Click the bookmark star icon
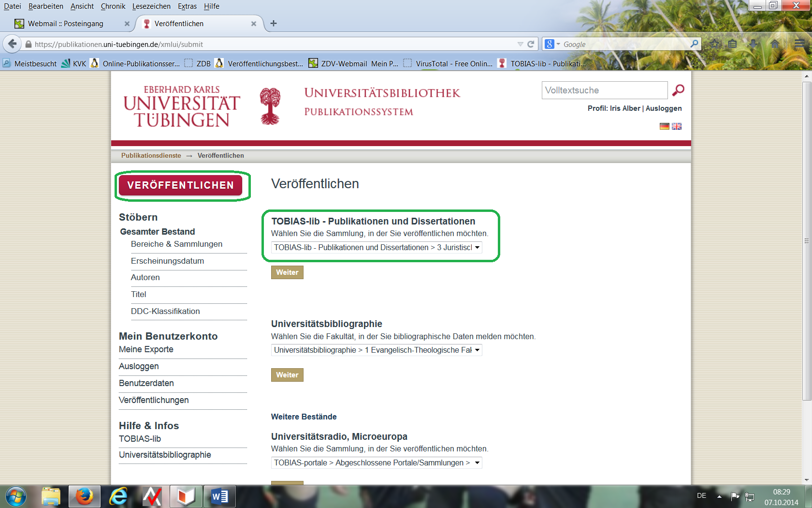Image resolution: width=812 pixels, height=508 pixels. pos(715,44)
